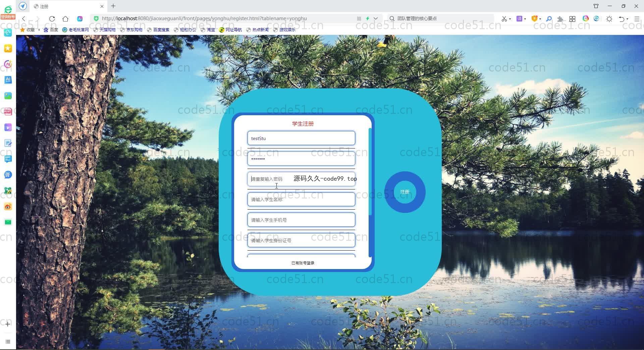
Task: Focus the 请输入学生名称 field
Action: (301, 200)
